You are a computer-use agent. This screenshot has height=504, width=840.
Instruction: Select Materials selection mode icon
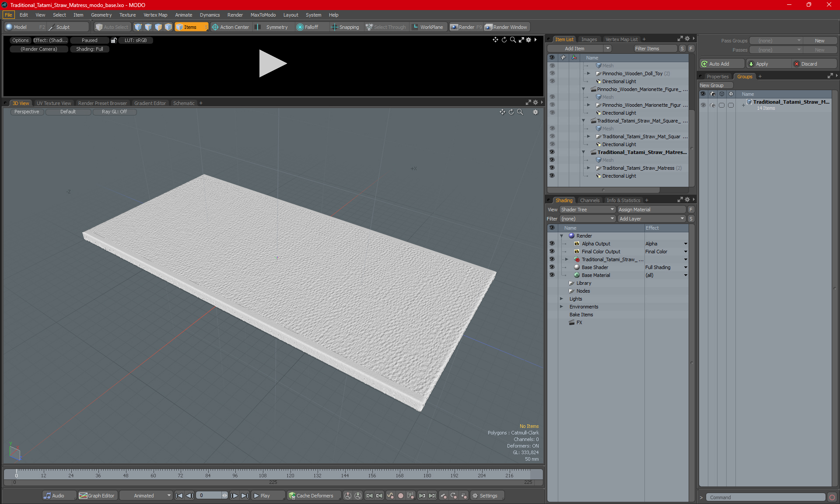pyautogui.click(x=168, y=27)
